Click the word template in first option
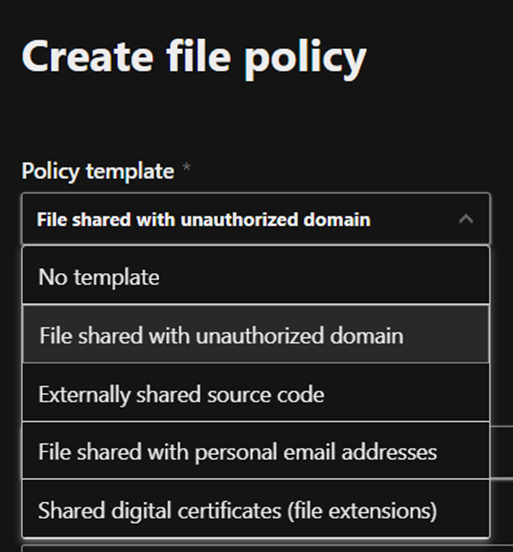The width and height of the screenshot is (513, 552). click(x=117, y=278)
